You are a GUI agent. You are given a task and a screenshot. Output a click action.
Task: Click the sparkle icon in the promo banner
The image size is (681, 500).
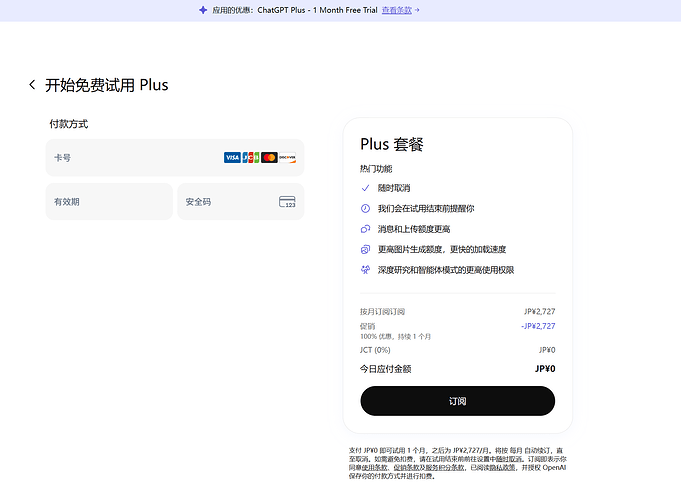tap(203, 10)
